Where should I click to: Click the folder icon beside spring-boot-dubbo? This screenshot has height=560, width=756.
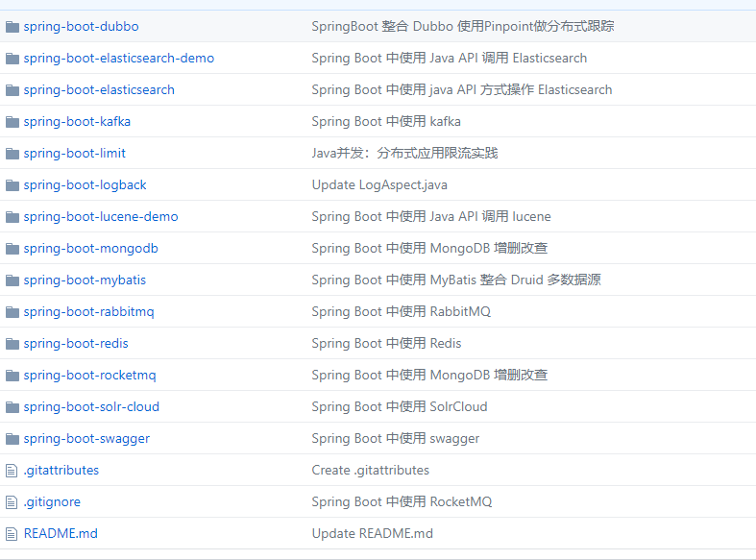12,27
